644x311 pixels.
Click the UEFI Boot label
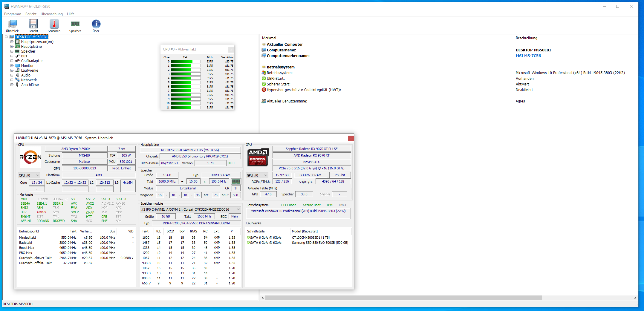pos(288,205)
